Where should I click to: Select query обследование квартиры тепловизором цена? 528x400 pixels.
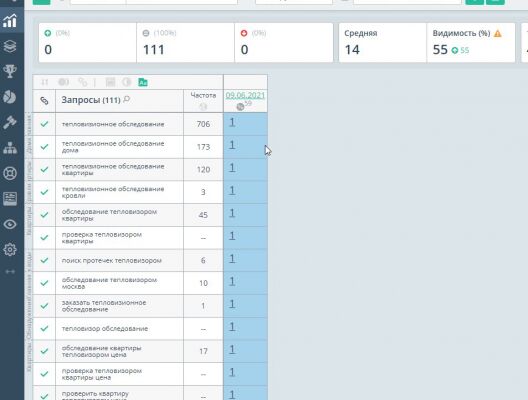[101, 351]
